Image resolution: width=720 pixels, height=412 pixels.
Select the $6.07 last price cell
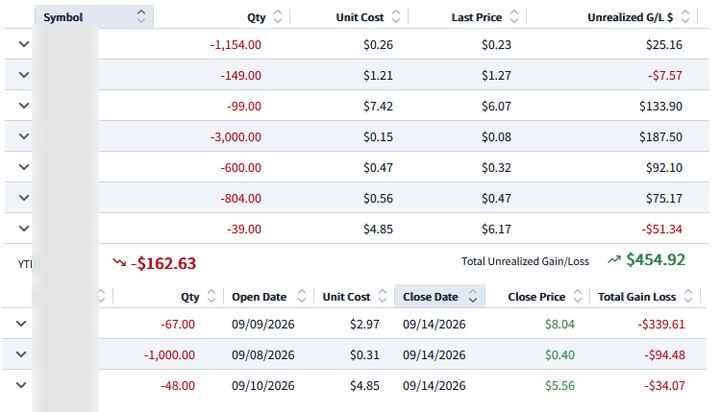click(496, 106)
